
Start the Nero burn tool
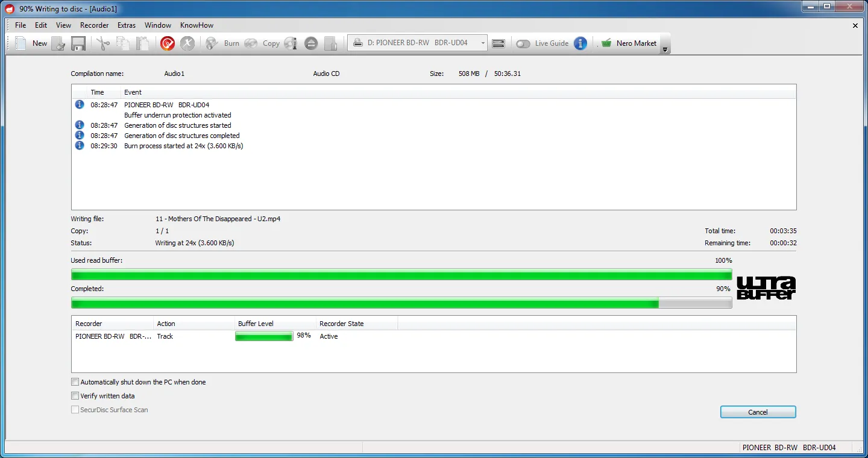[167, 43]
